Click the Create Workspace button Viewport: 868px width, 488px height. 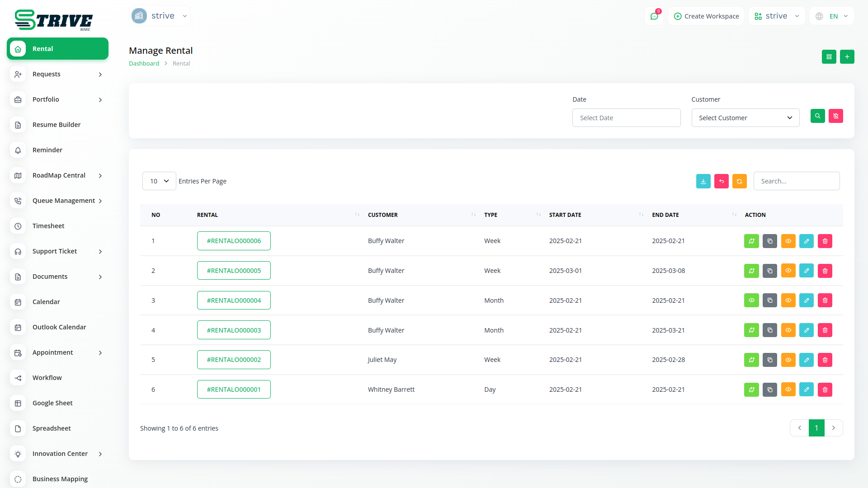[x=706, y=16]
